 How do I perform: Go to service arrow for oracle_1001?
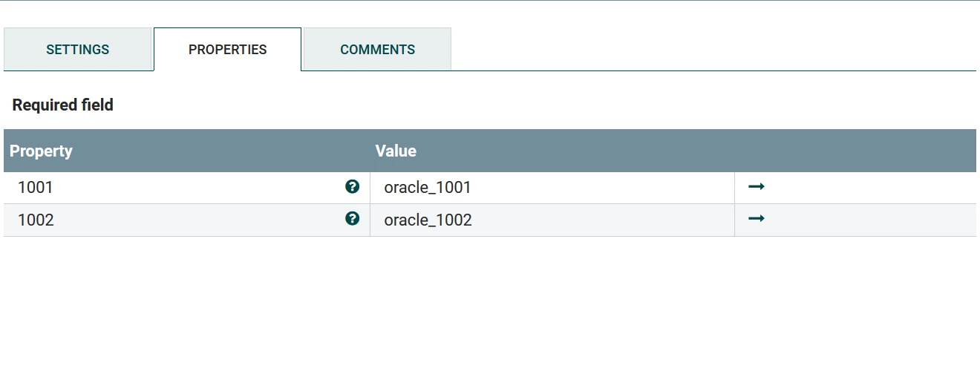pos(757,187)
